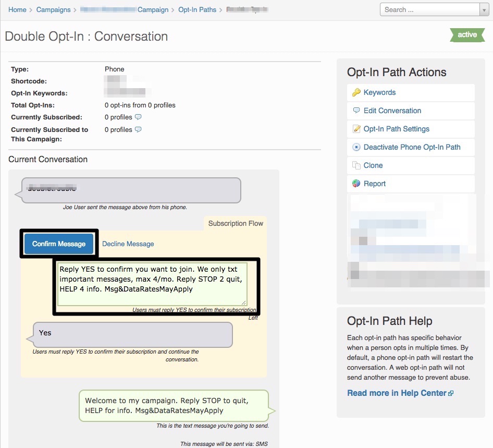Click external link icon after Help Center
The height and width of the screenshot is (448, 493).
pos(451,393)
